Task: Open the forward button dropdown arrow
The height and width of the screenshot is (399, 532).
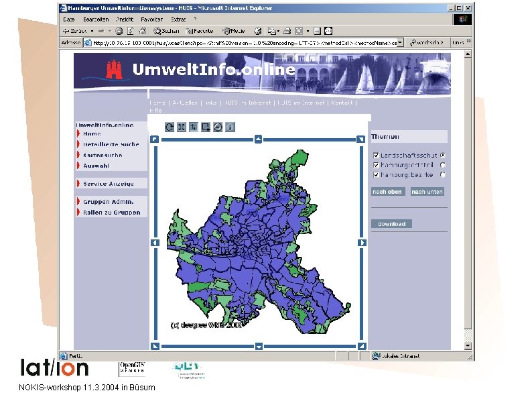Action: pyautogui.click(x=110, y=31)
